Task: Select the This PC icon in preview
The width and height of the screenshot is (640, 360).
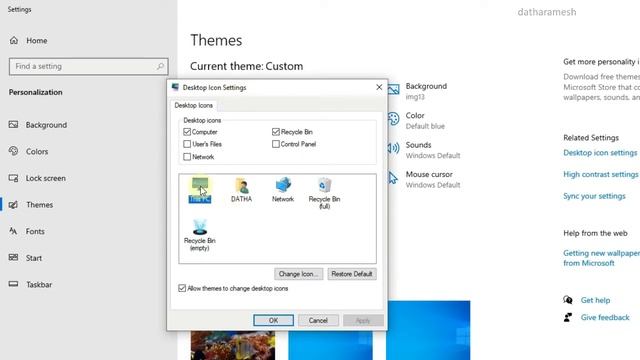Action: (200, 190)
